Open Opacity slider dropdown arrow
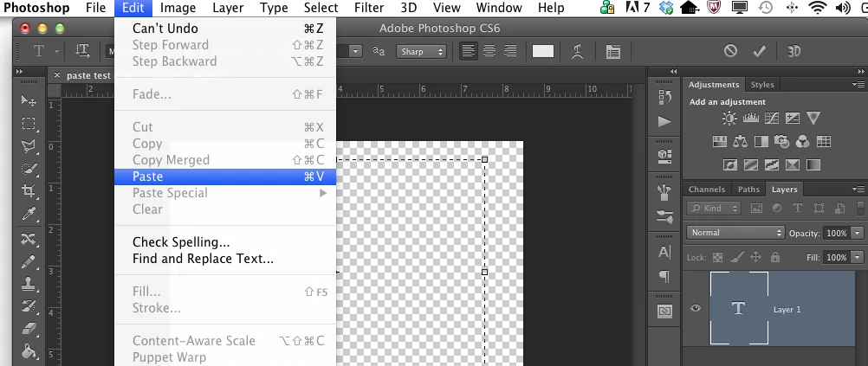The image size is (868, 366). point(858,234)
